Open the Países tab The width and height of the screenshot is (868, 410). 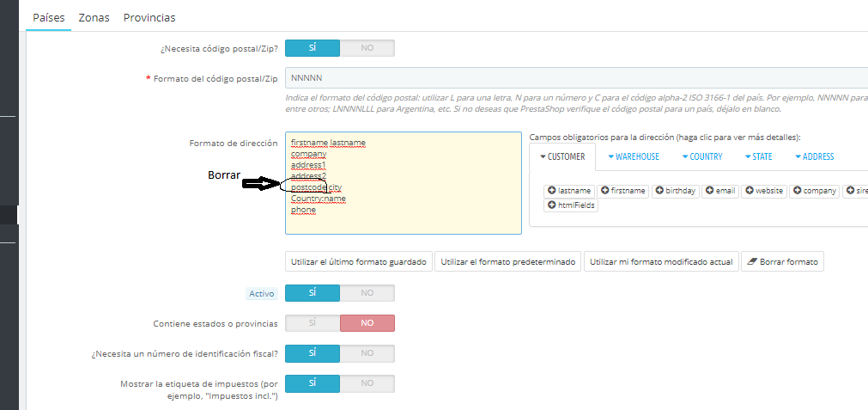pyautogui.click(x=48, y=17)
